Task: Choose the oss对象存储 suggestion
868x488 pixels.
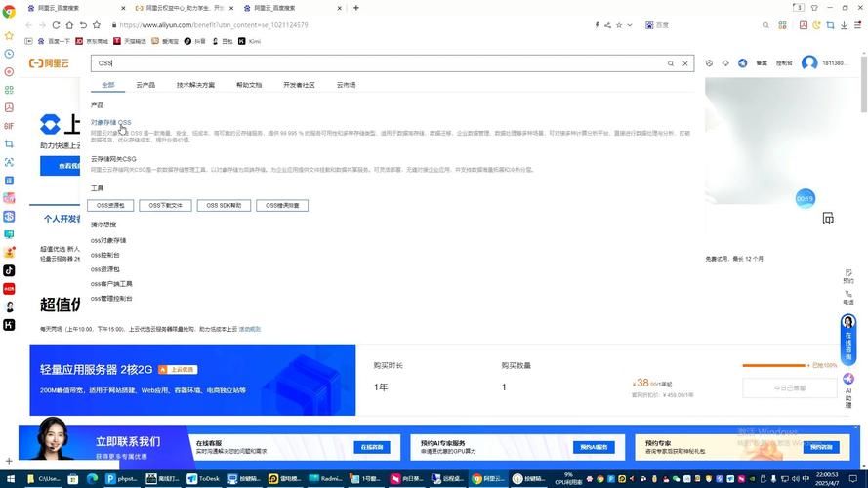Action: pos(108,241)
